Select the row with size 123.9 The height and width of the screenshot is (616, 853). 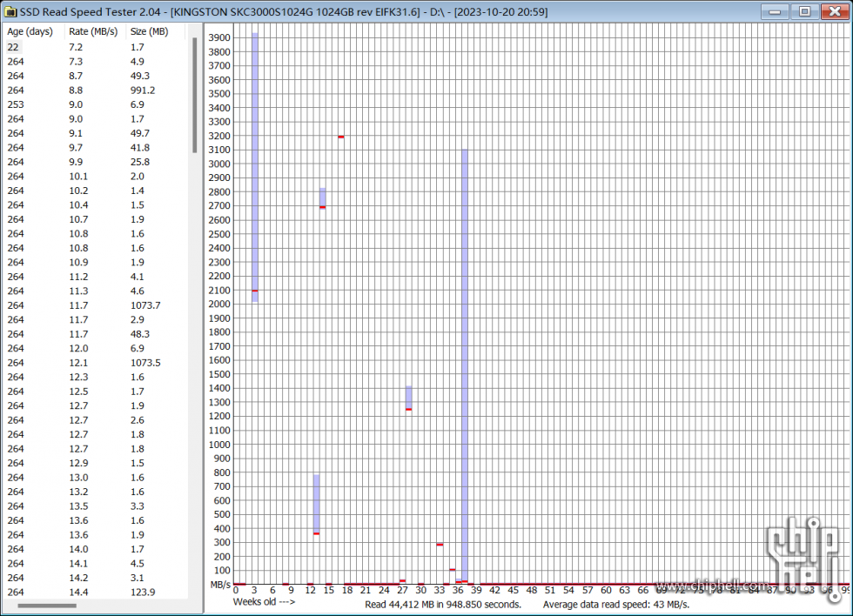(x=95, y=593)
